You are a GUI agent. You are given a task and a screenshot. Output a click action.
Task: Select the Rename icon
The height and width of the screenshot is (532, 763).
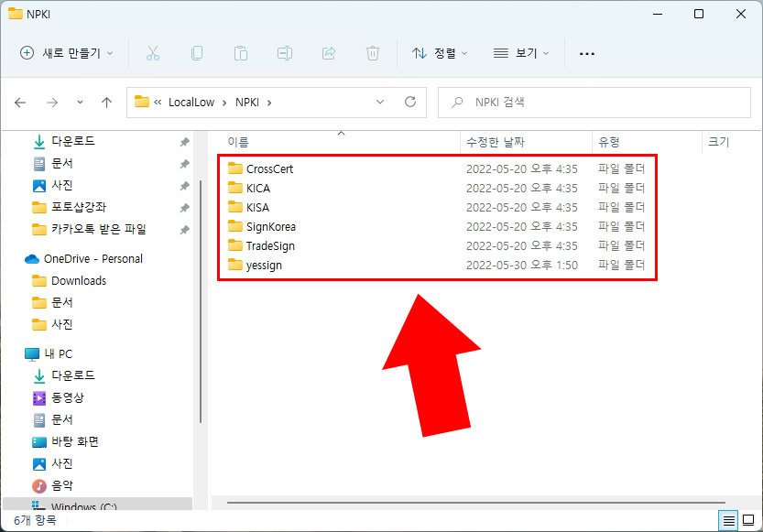[x=285, y=53]
